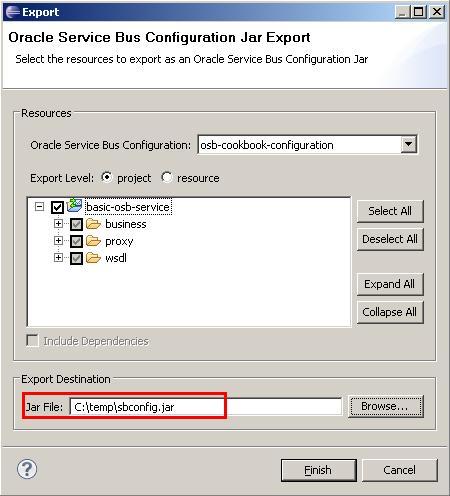
Task: Click the business folder icon
Action: 93,224
